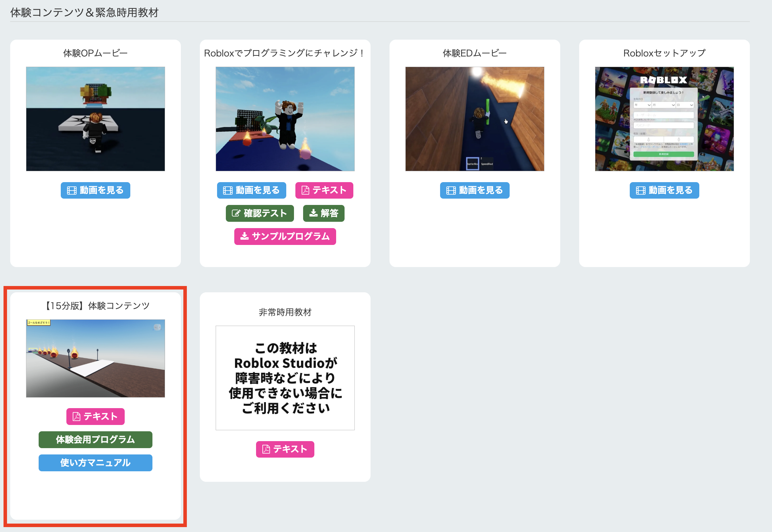
Task: Open テキスト in the 15分版 体験コンテンツ card
Action: 95,417
